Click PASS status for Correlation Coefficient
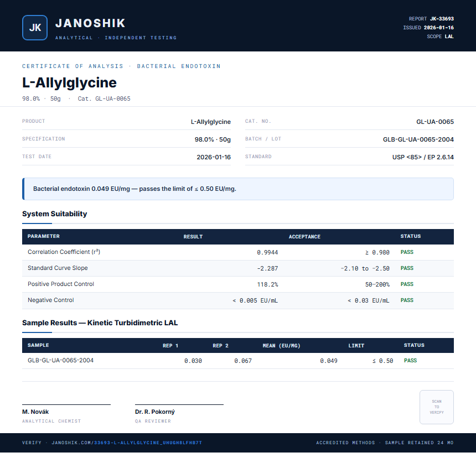The height and width of the screenshot is (468, 476). [407, 252]
